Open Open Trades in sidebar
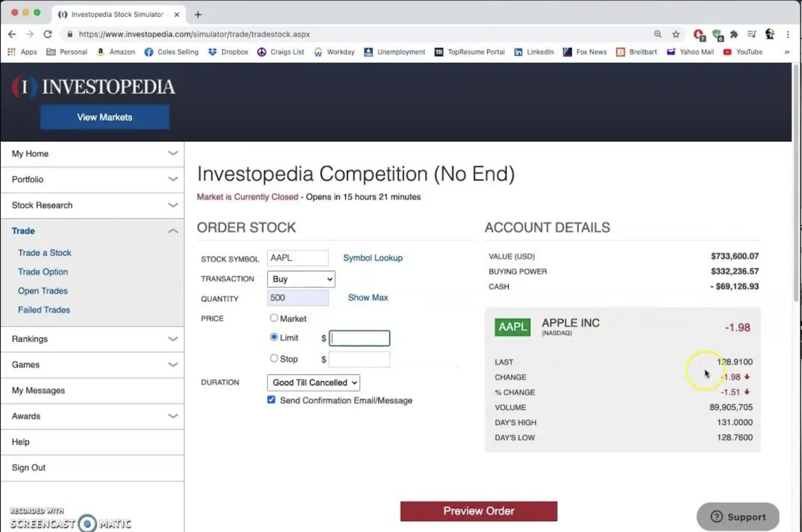 (43, 291)
